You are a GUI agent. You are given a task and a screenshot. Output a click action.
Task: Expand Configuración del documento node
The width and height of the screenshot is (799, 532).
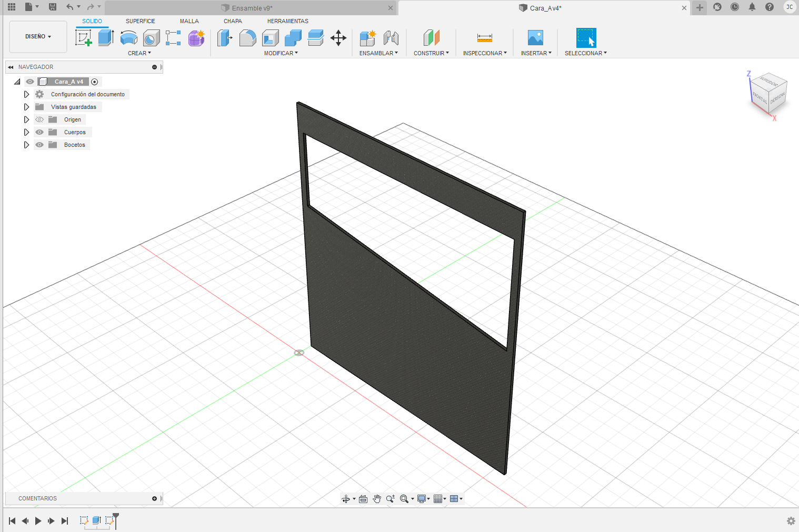tap(26, 94)
